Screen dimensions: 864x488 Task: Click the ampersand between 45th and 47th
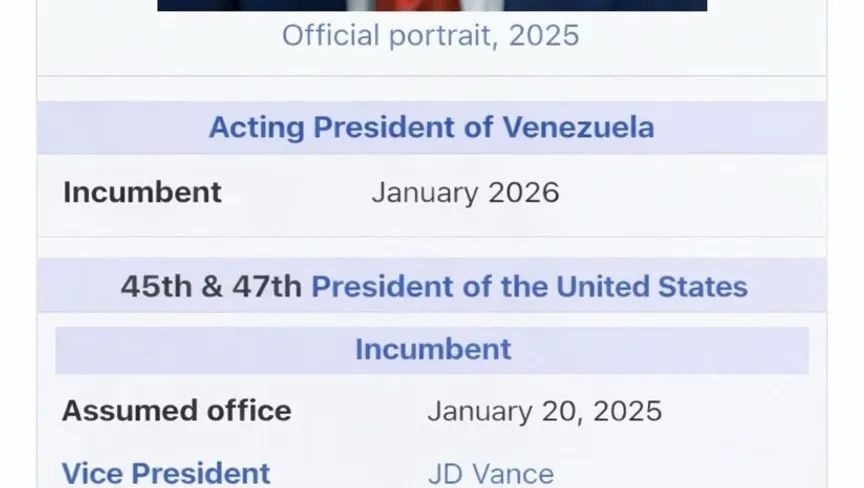coord(212,287)
